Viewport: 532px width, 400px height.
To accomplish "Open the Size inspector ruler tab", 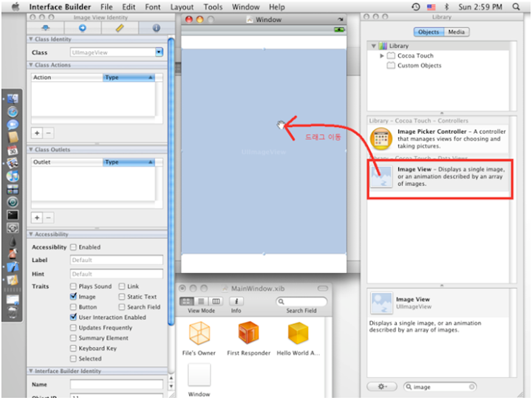I will pyautogui.click(x=120, y=28).
